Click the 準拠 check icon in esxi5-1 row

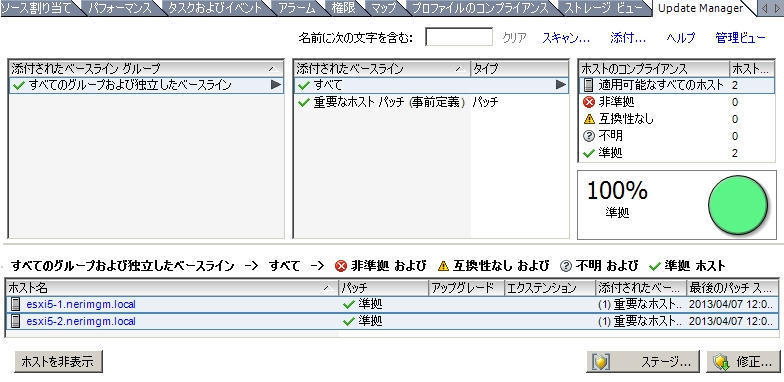[x=349, y=304]
